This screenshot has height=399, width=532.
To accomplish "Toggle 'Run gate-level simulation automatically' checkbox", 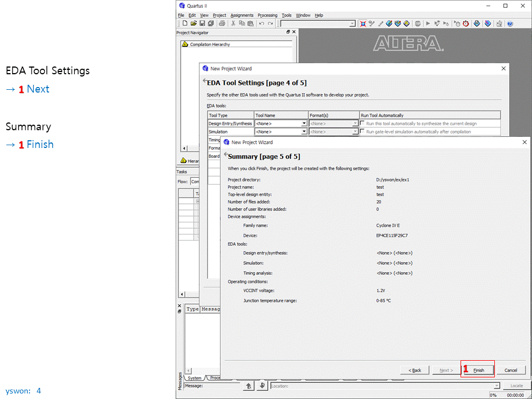I will pos(362,131).
